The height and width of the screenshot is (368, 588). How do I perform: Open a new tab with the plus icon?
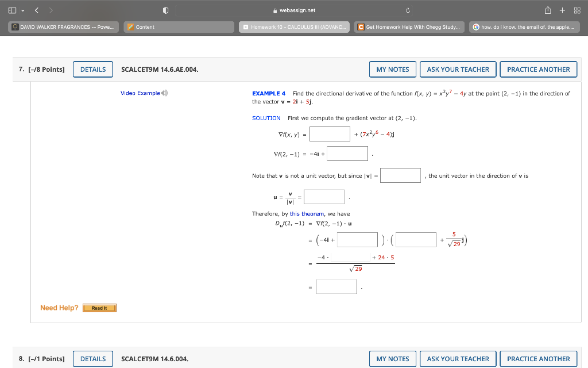click(x=563, y=10)
